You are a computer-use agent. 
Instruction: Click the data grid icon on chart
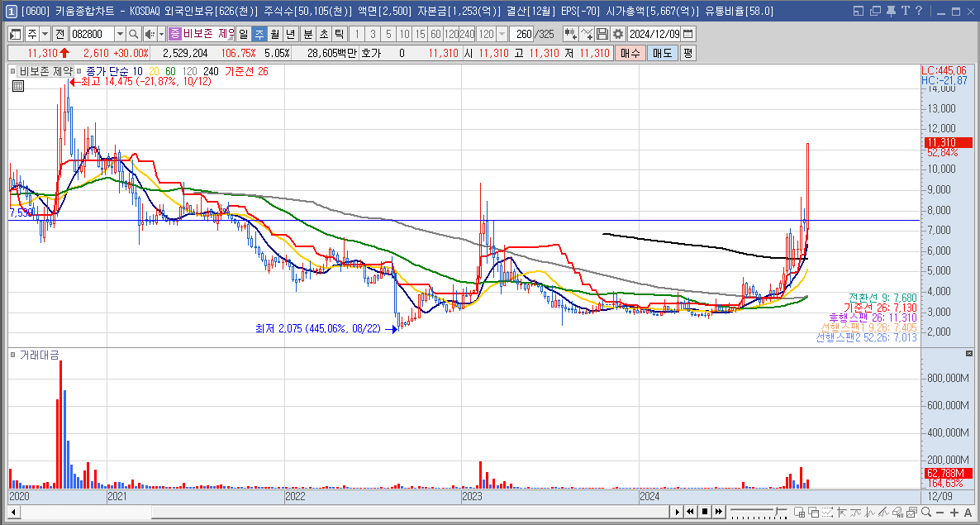(17, 86)
